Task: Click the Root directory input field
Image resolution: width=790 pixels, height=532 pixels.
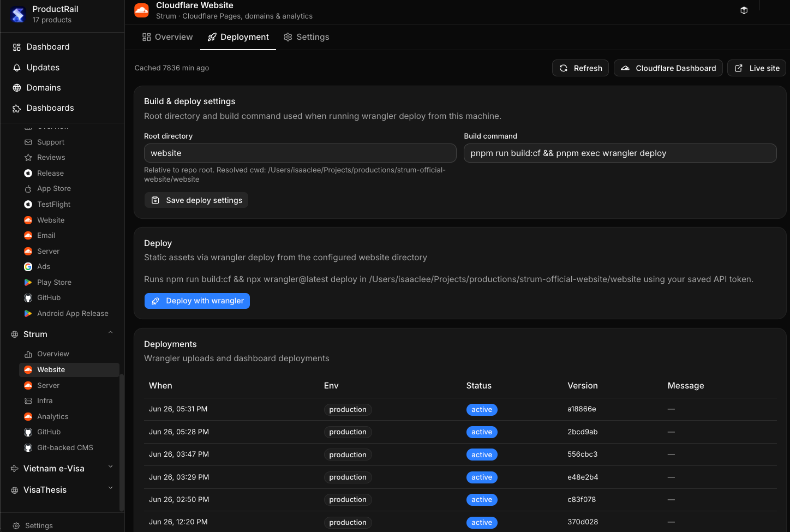Action: pyautogui.click(x=300, y=153)
